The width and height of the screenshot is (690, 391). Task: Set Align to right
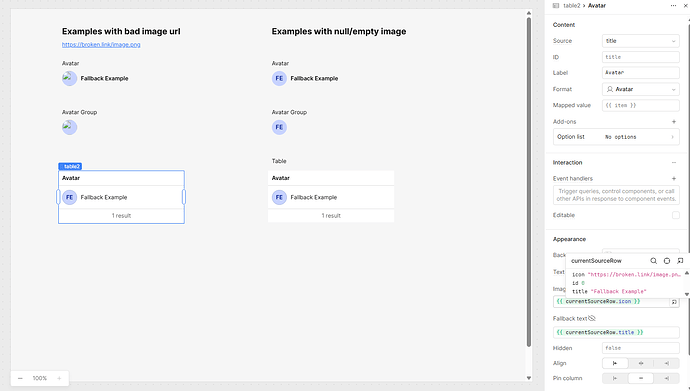click(666, 363)
